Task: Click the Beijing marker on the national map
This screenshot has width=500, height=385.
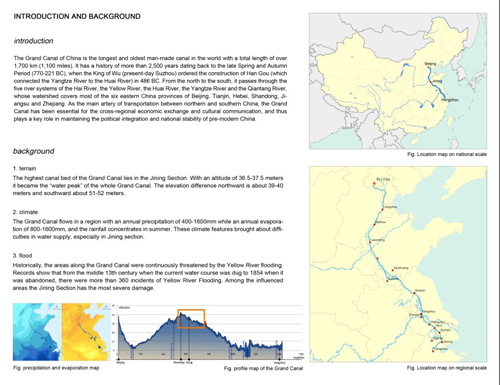Action: tap(428, 67)
